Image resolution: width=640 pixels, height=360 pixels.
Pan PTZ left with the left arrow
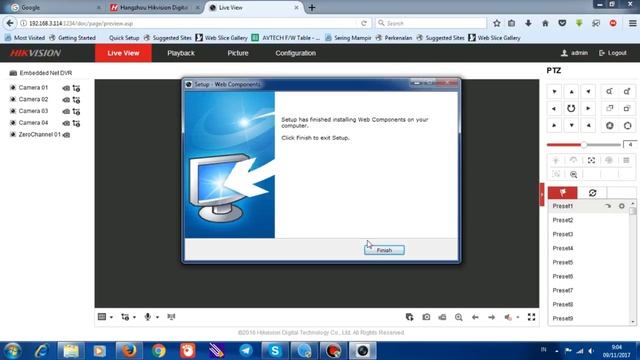554,109
